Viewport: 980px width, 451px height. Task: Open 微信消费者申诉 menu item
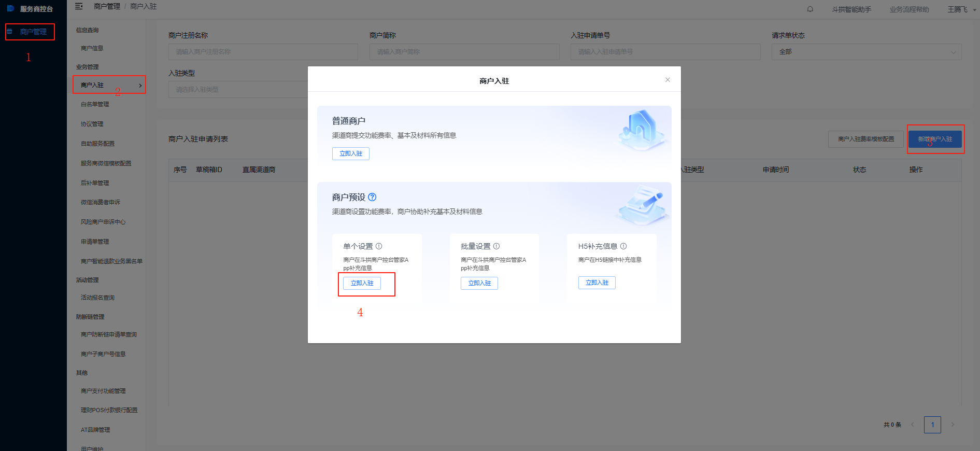click(100, 202)
